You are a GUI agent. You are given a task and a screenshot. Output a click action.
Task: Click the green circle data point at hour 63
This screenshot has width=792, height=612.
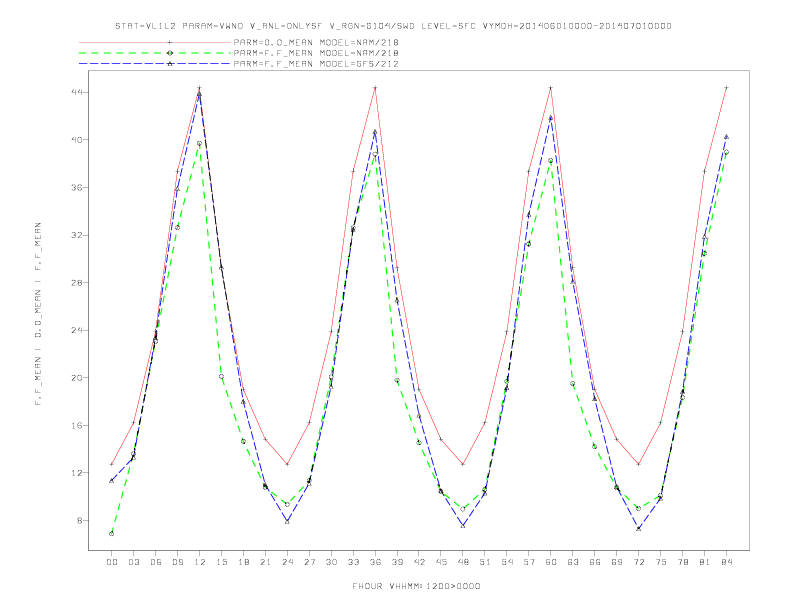click(x=573, y=384)
